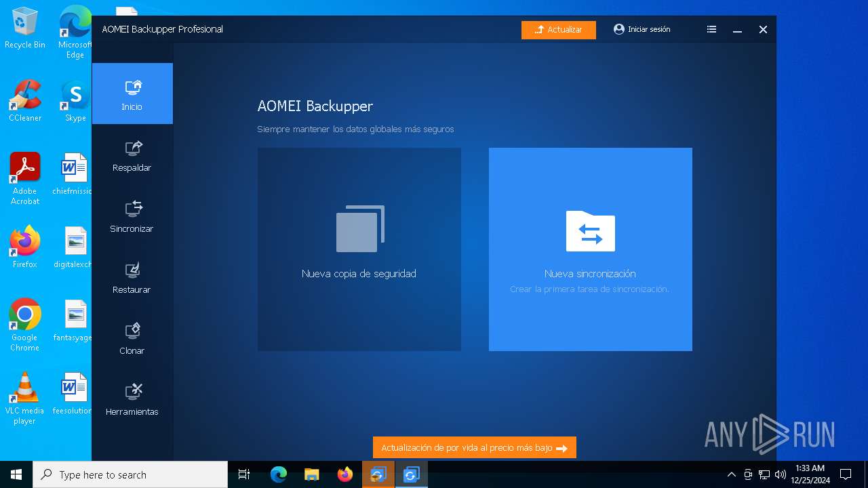This screenshot has width=868, height=488.
Task: Click the stacked squares backup icon
Action: tap(360, 228)
